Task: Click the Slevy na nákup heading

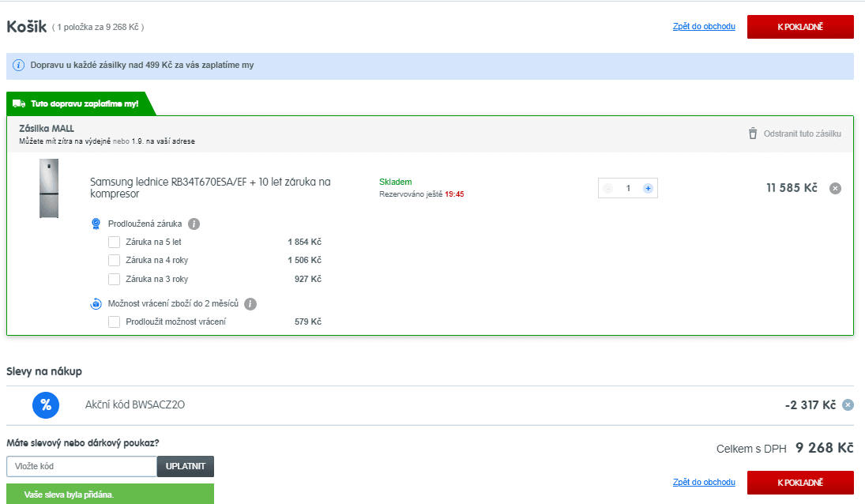Action: [x=44, y=371]
